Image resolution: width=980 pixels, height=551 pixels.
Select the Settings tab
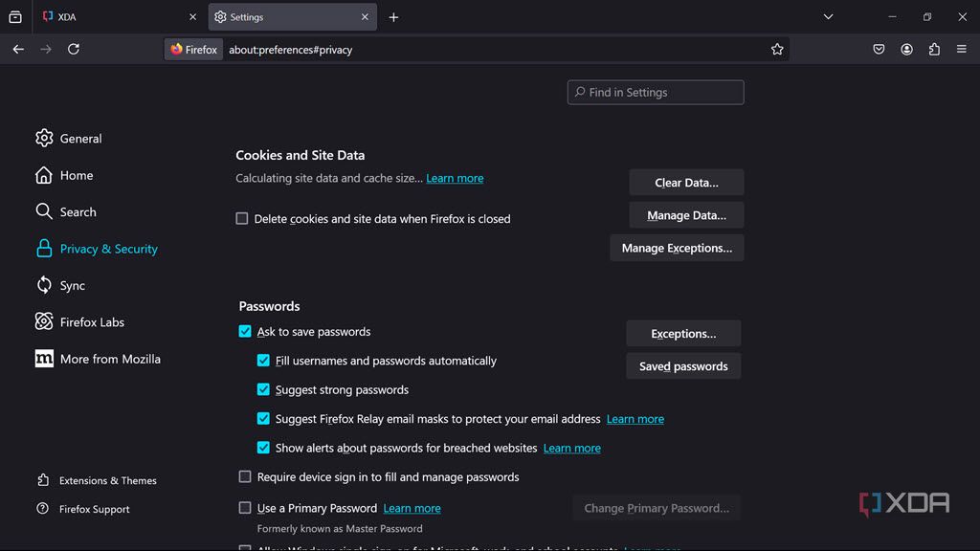point(292,17)
